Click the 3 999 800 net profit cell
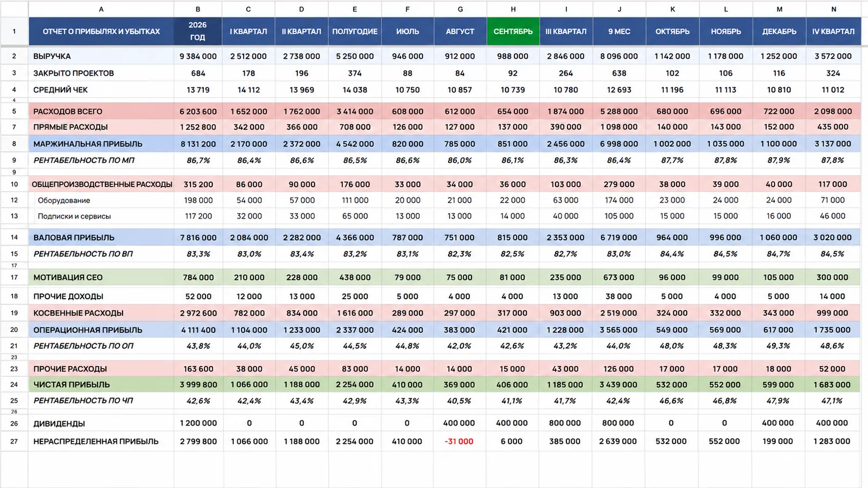The image size is (868, 488). [198, 384]
